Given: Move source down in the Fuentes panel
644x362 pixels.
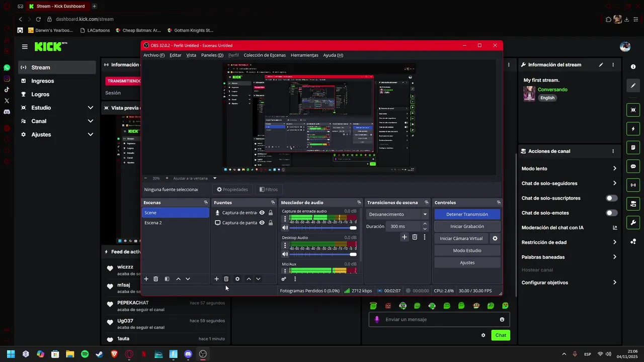Looking at the screenshot, I should (x=258, y=279).
